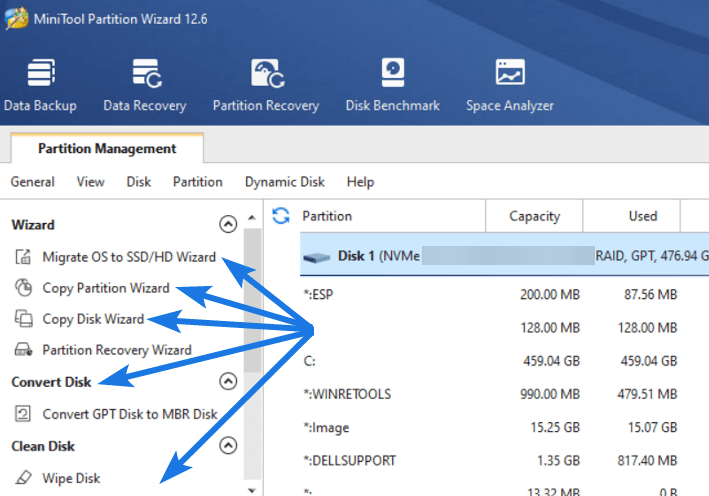
Task: Sort by the Capacity column header
Action: (534, 216)
